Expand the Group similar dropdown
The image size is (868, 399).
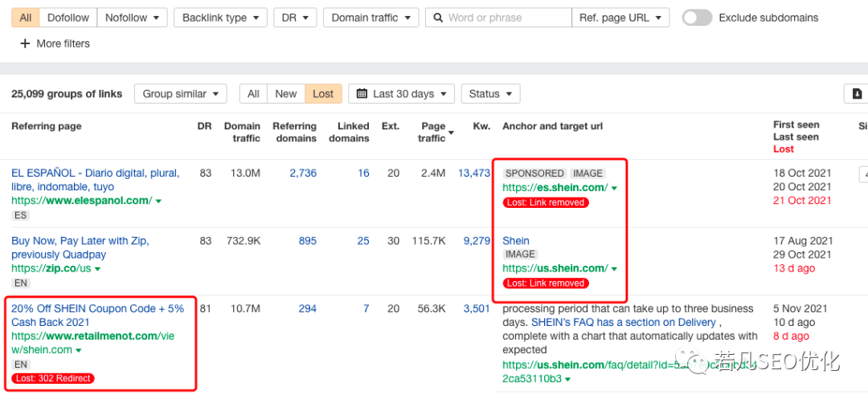[180, 94]
